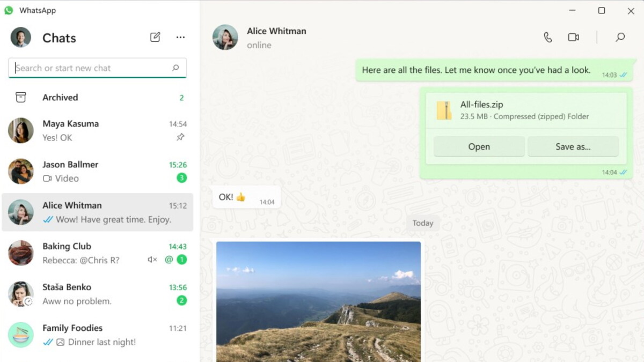Image resolution: width=644 pixels, height=362 pixels.
Task: Start a voice call with Alice Whitman
Action: pyautogui.click(x=547, y=37)
